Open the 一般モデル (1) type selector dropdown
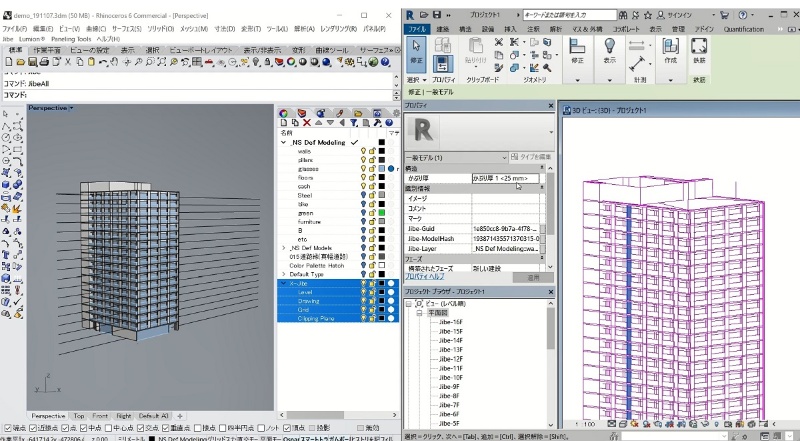The height and width of the screenshot is (441, 800). point(504,158)
